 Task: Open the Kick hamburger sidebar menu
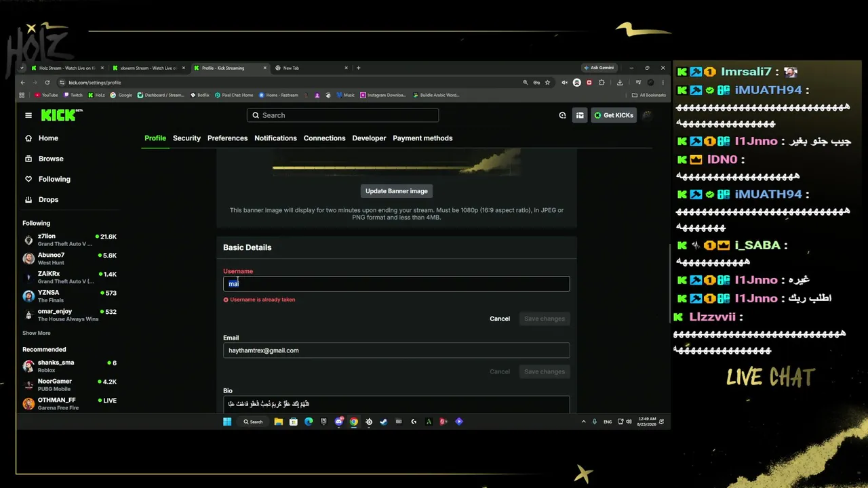(x=28, y=115)
